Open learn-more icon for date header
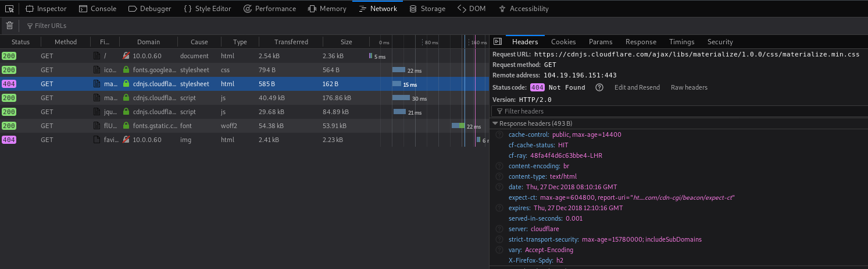Viewport: 868px width, 269px height. coord(499,187)
